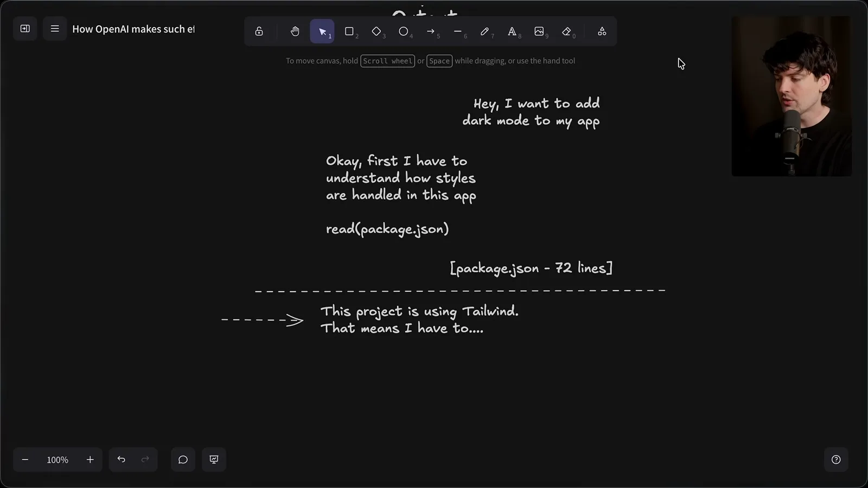The width and height of the screenshot is (868, 488).
Task: Pick the Line drawing tool
Action: 458,31
